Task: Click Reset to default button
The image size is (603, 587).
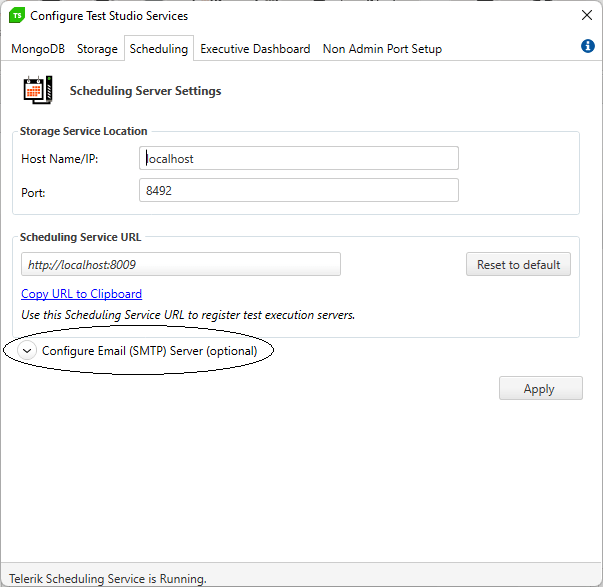Action: pos(518,264)
